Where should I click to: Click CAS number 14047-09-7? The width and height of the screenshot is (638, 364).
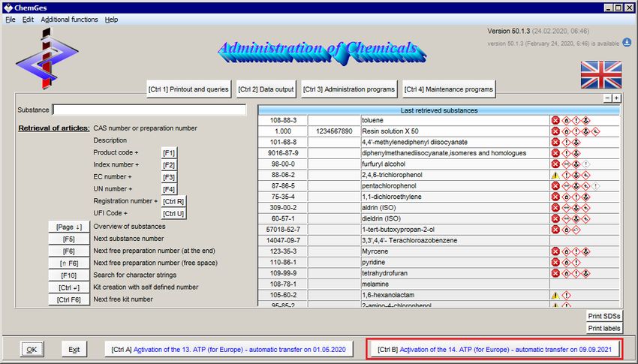click(283, 240)
